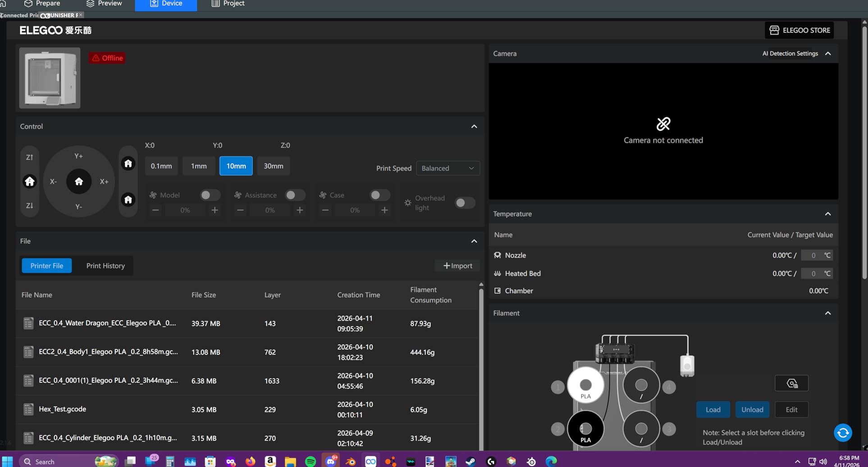
Task: Set jog distance to 0.1mm
Action: pos(161,166)
